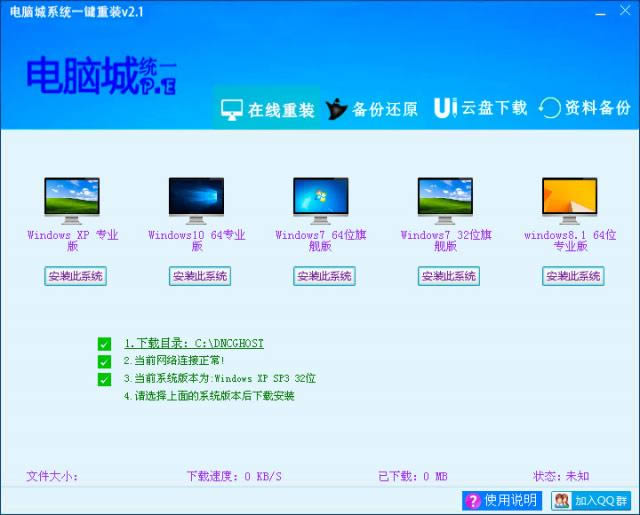Click the U icon beside 云盘下载
The height and width of the screenshot is (515, 640).
point(445,108)
